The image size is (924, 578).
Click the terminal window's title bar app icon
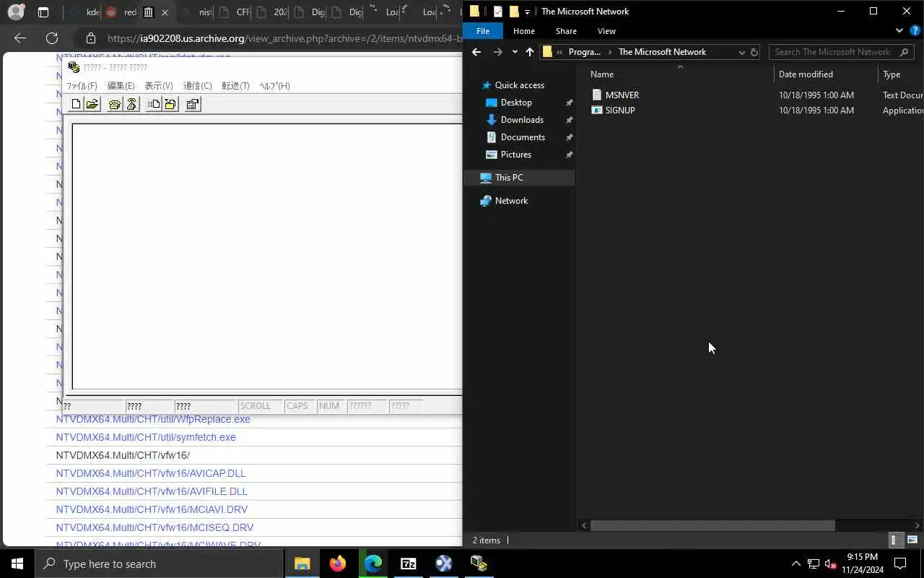[74, 67]
